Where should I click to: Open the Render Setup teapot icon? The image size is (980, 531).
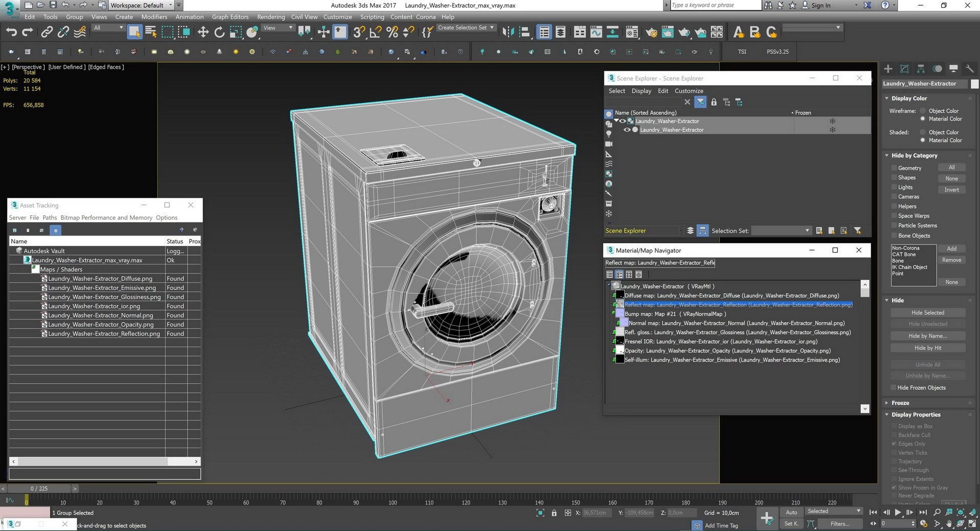(x=651, y=32)
